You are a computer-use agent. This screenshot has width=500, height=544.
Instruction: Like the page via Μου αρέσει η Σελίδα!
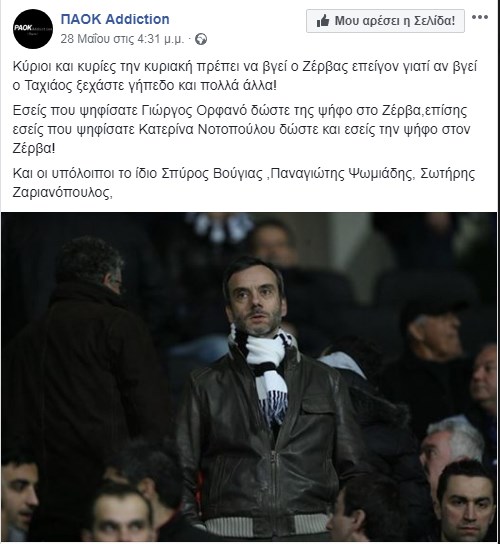385,21
